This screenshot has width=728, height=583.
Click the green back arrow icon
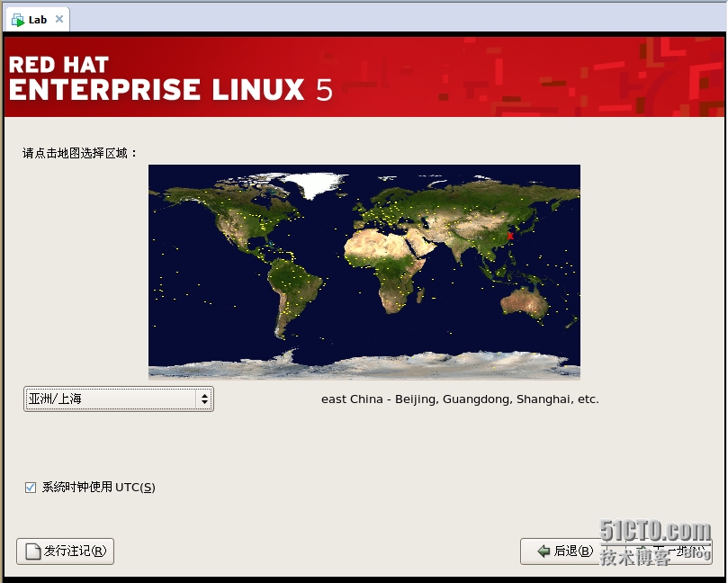pyautogui.click(x=544, y=551)
